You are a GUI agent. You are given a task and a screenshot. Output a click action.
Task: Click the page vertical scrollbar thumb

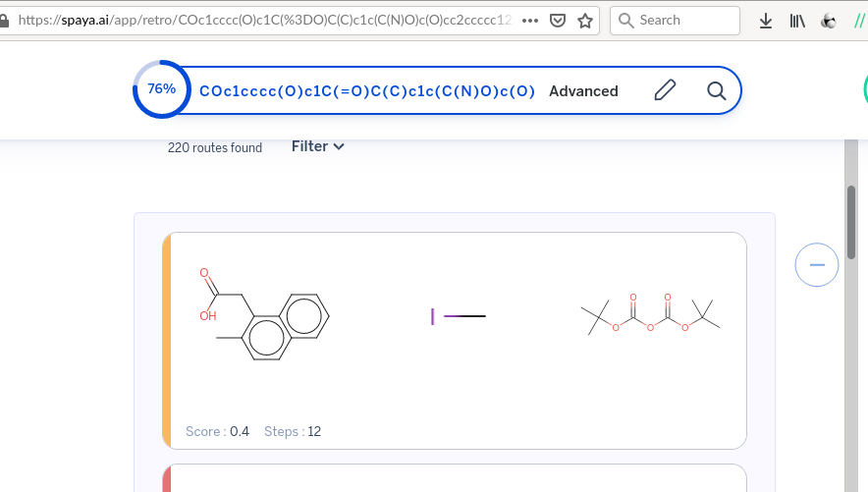click(x=850, y=221)
